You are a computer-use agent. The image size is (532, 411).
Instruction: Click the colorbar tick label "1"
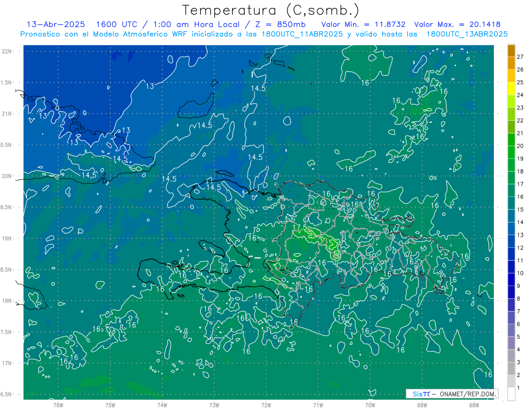519,388
